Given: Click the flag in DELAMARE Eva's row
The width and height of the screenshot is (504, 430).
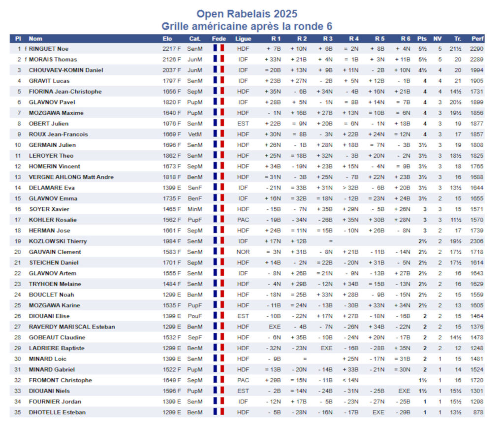Looking at the screenshot, I should [x=219, y=188].
